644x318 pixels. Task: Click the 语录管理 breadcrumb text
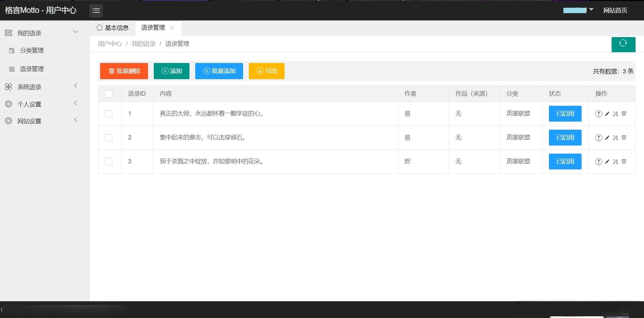tap(177, 44)
